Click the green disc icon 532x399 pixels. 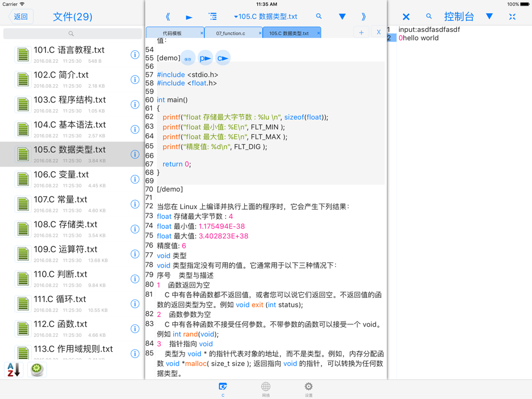[x=37, y=370]
